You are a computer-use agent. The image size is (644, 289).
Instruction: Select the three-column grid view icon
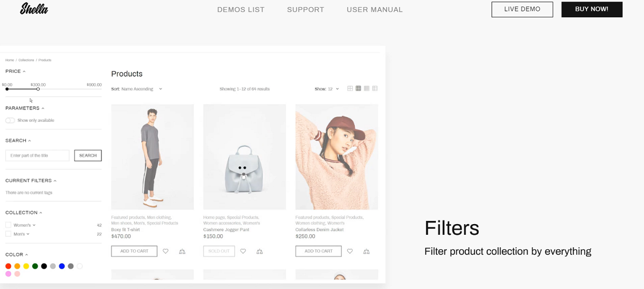pos(358,88)
